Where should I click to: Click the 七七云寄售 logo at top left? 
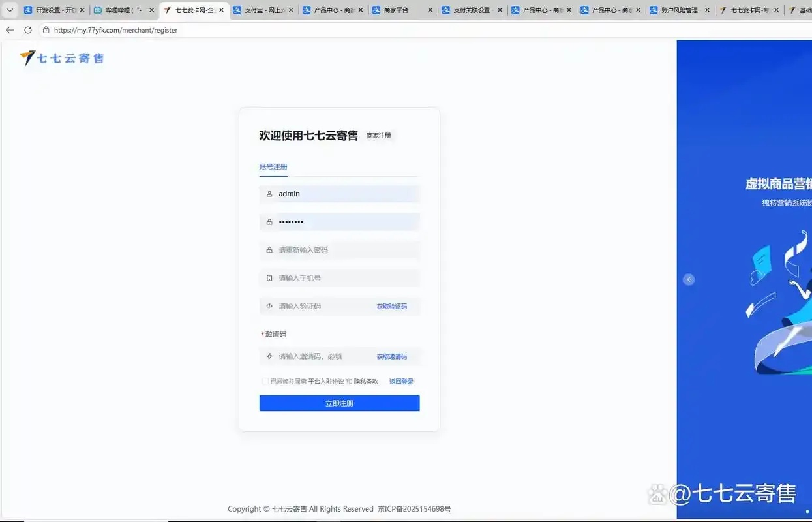[x=62, y=58]
